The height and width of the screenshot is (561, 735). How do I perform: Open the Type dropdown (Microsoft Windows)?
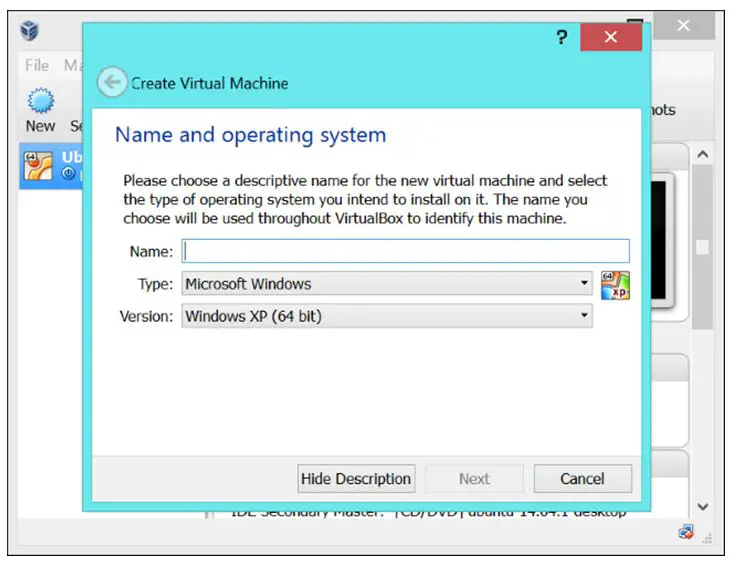click(x=387, y=284)
